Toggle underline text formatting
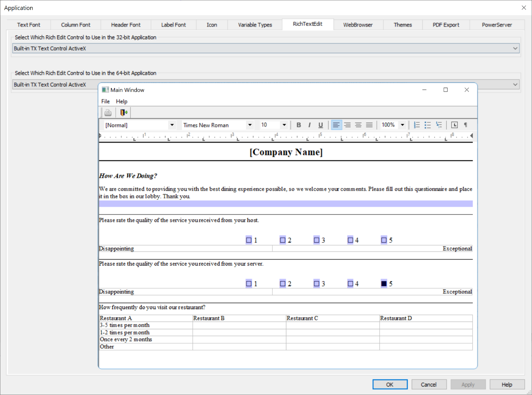The width and height of the screenshot is (532, 395). [x=320, y=125]
